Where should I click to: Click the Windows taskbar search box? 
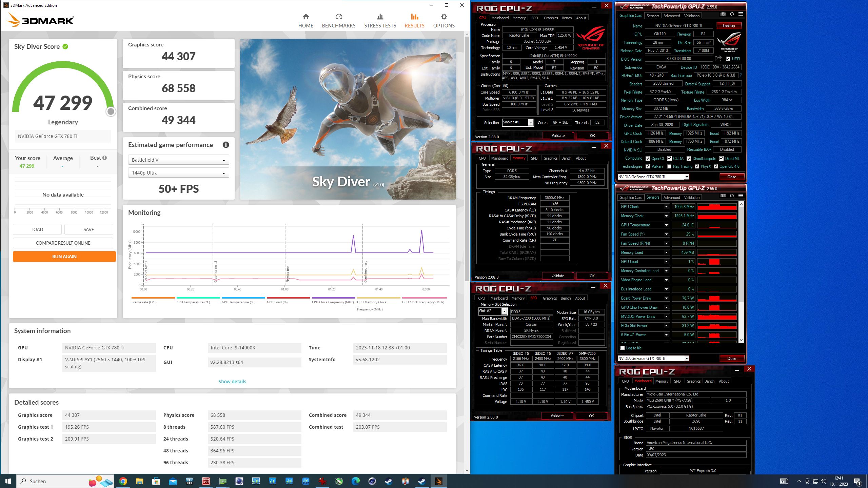(x=64, y=481)
